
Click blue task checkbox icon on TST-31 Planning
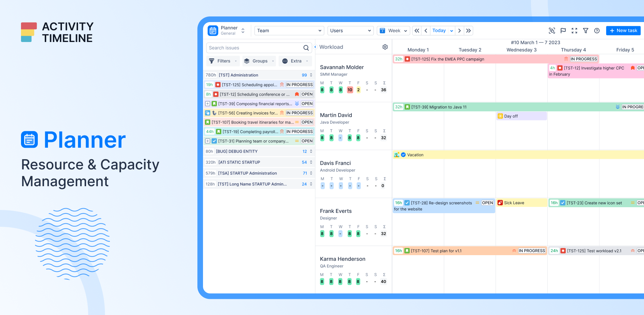(x=214, y=141)
